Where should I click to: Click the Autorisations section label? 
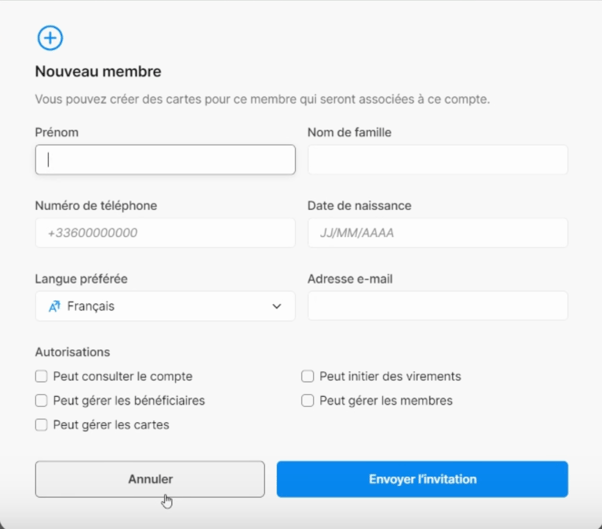73,352
